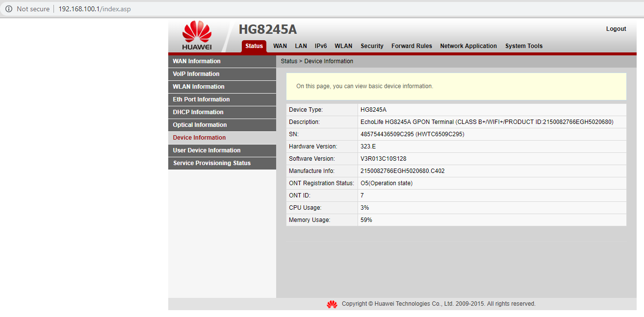Click the ONT ID value 7
This screenshot has width=644, height=317.
click(x=362, y=195)
